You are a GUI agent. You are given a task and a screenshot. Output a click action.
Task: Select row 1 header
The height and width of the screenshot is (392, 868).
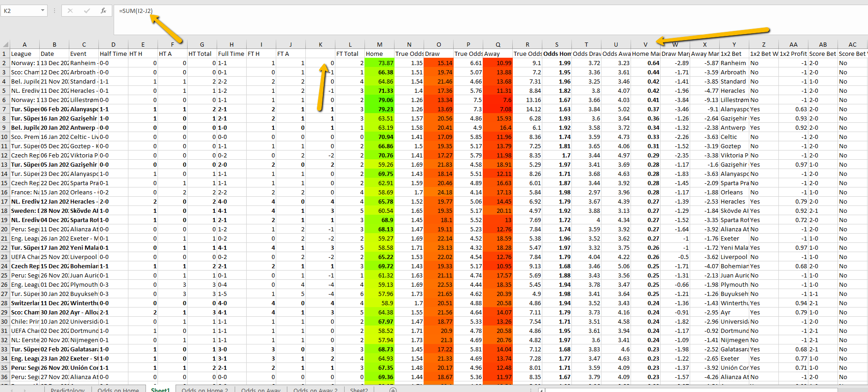pos(5,54)
